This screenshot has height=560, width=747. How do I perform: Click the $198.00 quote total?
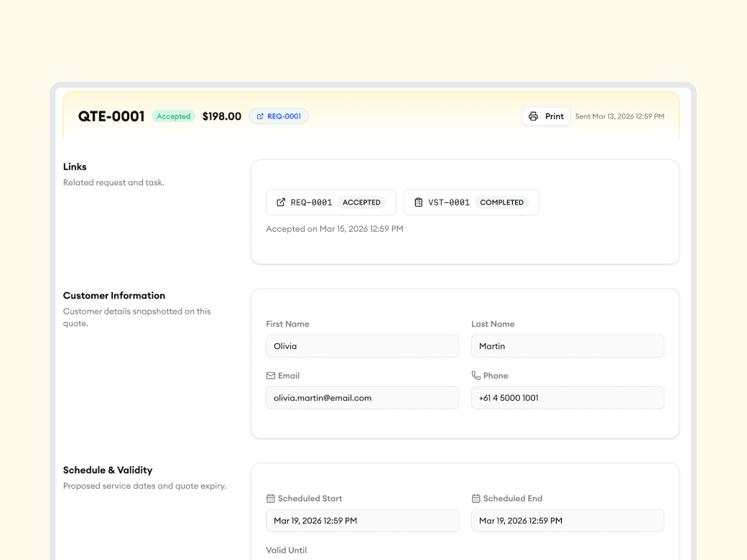(221, 116)
